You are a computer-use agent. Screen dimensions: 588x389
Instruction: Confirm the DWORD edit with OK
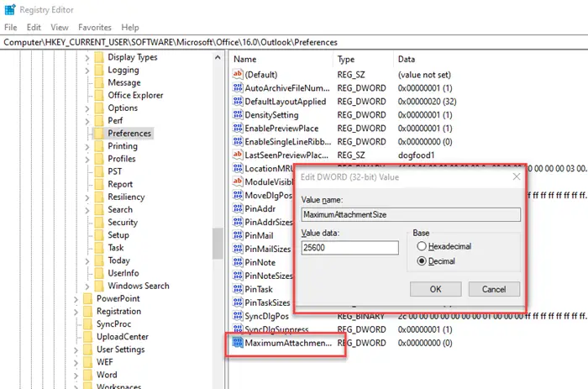(x=435, y=289)
